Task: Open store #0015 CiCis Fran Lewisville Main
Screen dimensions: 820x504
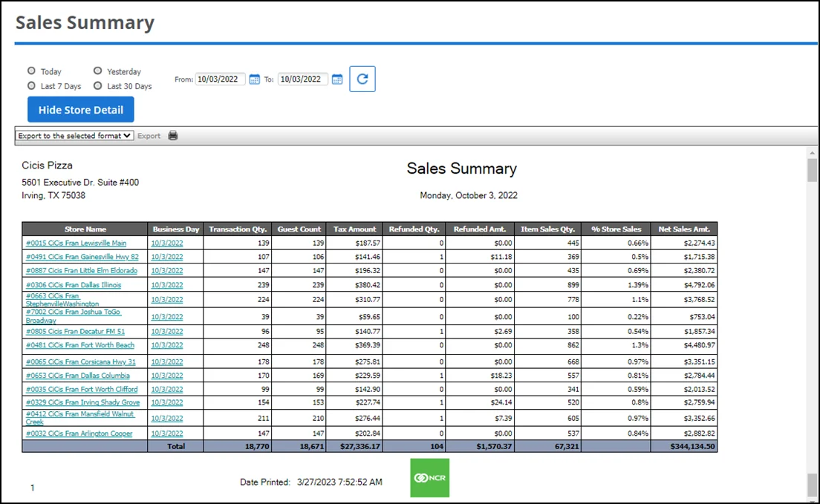Action: pos(77,243)
